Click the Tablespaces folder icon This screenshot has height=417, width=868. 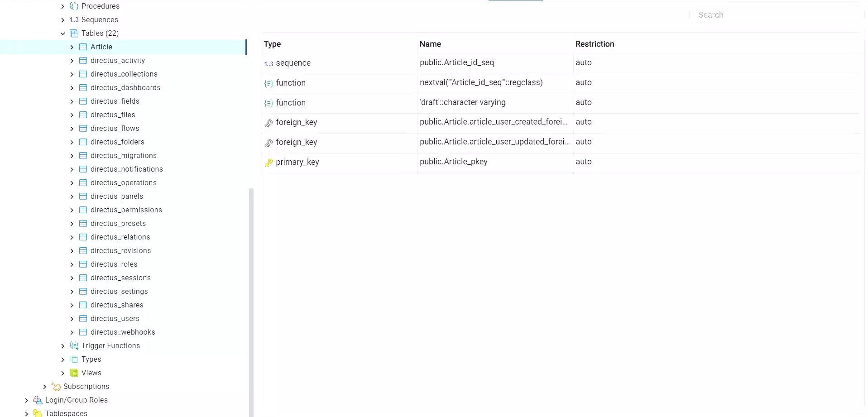[x=37, y=413]
